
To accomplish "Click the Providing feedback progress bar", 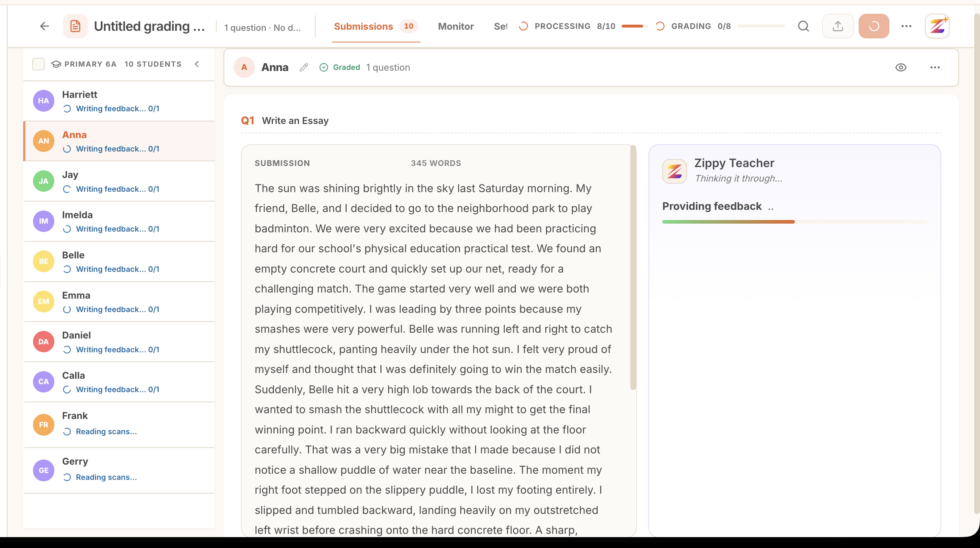I will click(x=795, y=221).
